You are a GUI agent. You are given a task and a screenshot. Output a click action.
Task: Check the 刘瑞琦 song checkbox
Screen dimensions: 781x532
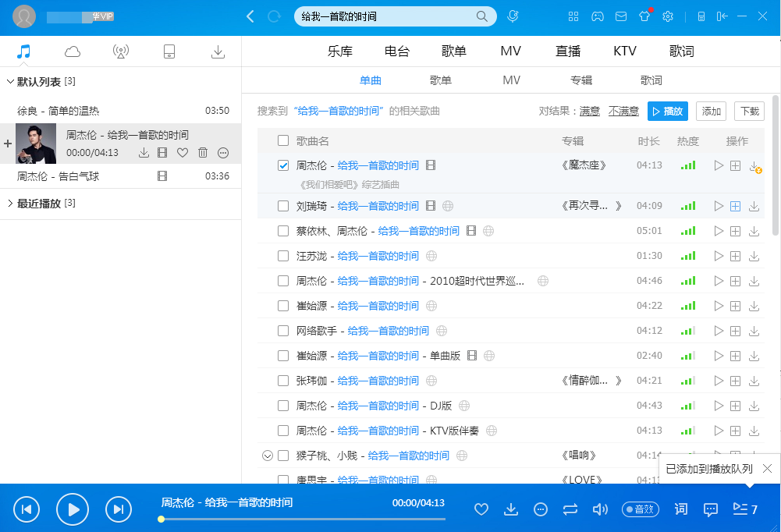[283, 206]
